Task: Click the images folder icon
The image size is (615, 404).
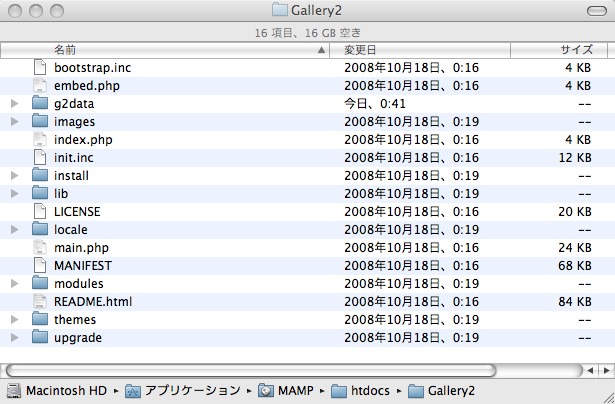Action: (x=40, y=121)
